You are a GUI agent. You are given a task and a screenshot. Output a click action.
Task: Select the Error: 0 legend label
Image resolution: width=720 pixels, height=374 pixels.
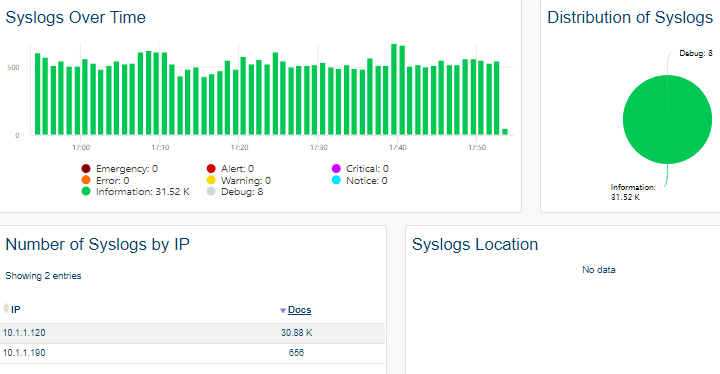[x=112, y=181]
